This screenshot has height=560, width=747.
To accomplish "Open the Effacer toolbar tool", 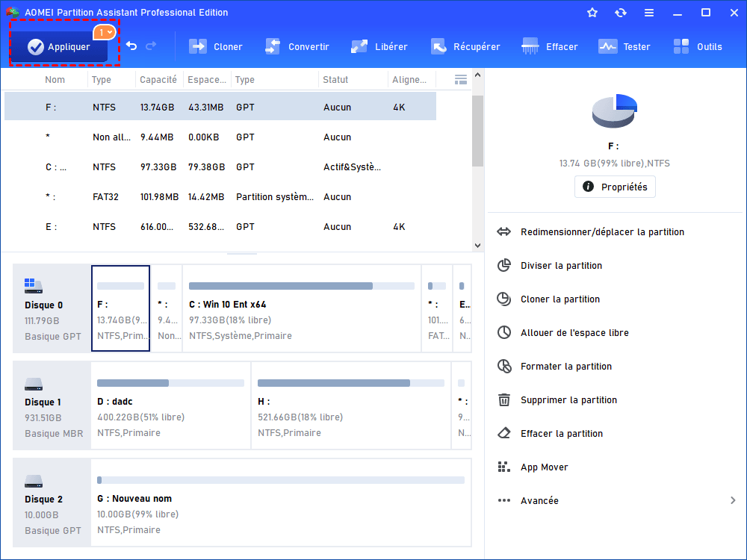I will pos(549,46).
